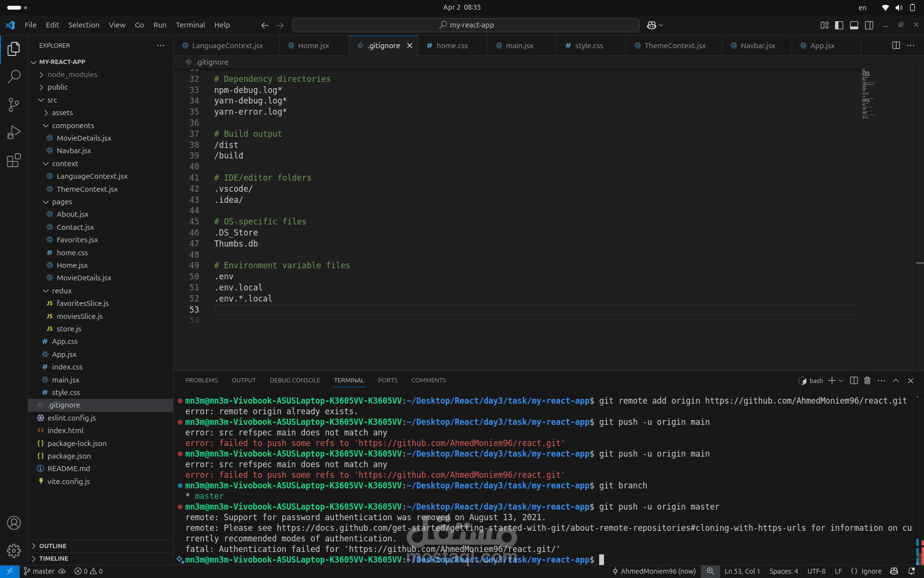
Task: Open editor More Actions menu
Action: pyautogui.click(x=911, y=45)
